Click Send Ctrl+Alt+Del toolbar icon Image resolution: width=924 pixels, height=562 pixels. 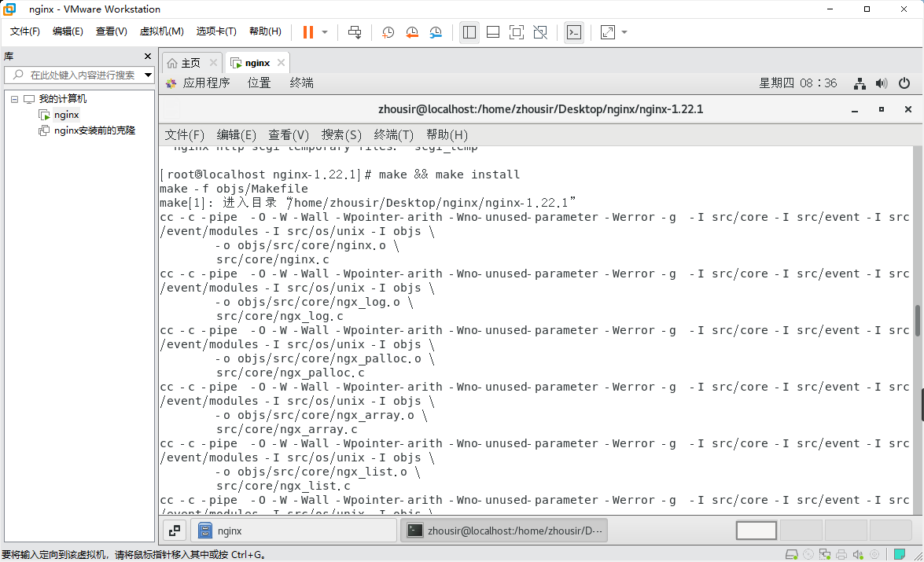coord(355,32)
